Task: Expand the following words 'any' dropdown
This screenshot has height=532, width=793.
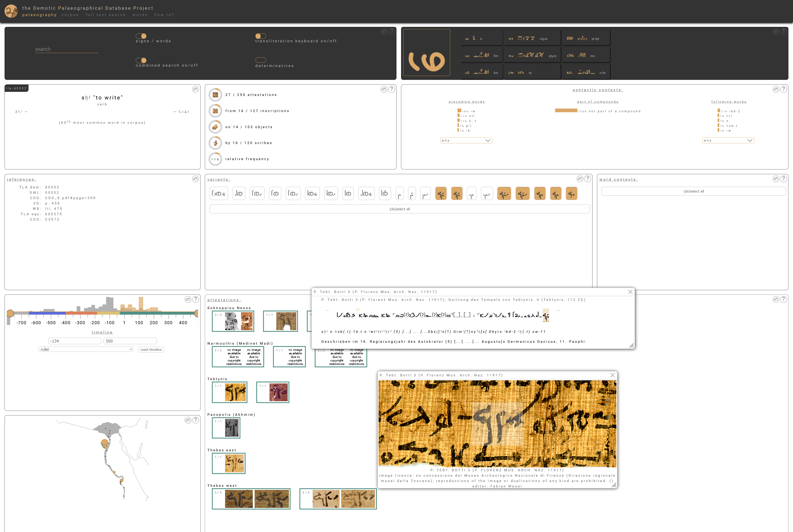Action: point(728,140)
